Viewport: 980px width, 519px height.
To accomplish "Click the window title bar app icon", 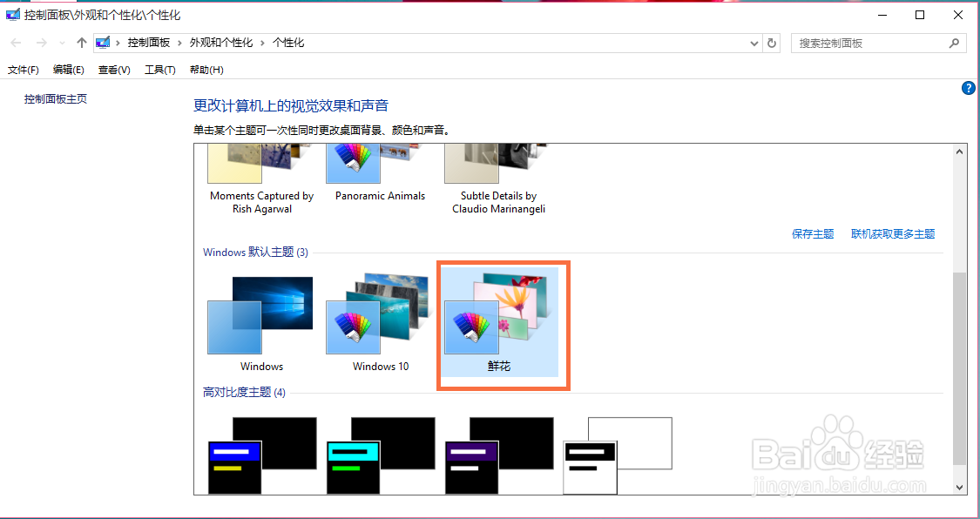I will point(12,16).
